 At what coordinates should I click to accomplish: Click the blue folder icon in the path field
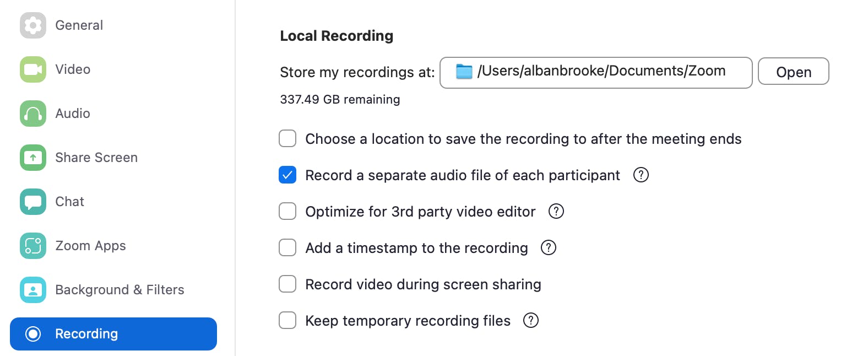pyautogui.click(x=464, y=71)
